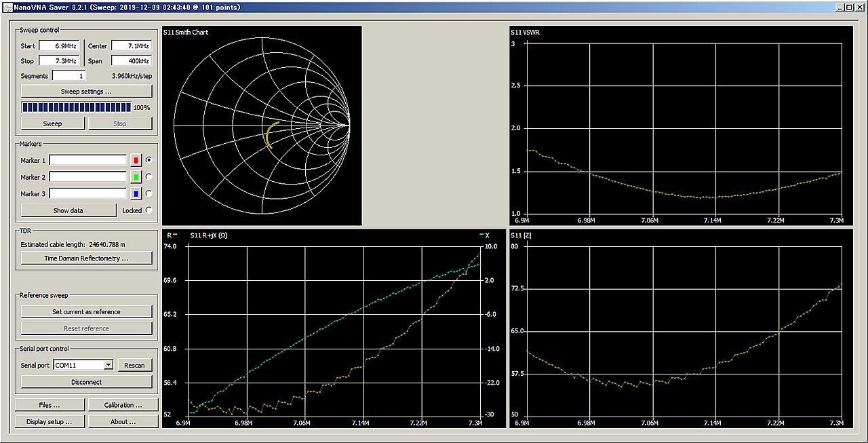Select the Marker 3 radio button

(149, 193)
